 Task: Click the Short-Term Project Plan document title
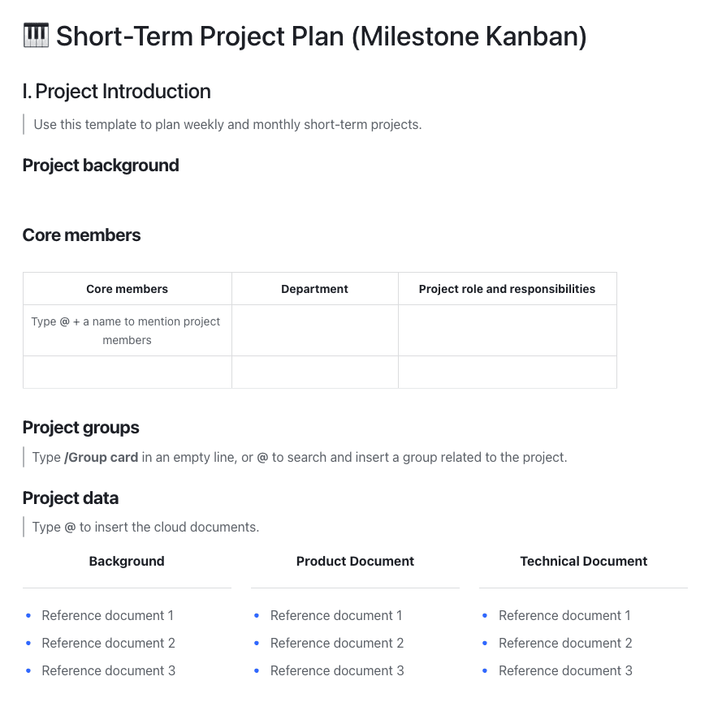click(321, 37)
